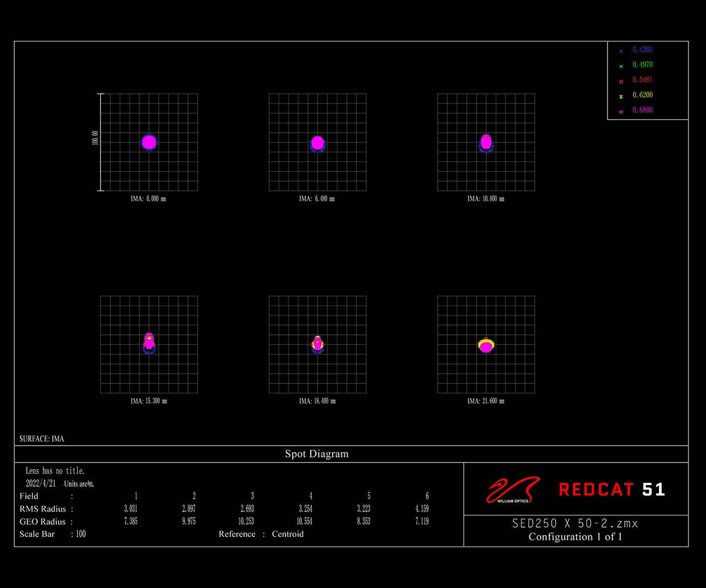Click the REDCAT 51 product name
The height and width of the screenshot is (588, 706).
tap(611, 490)
